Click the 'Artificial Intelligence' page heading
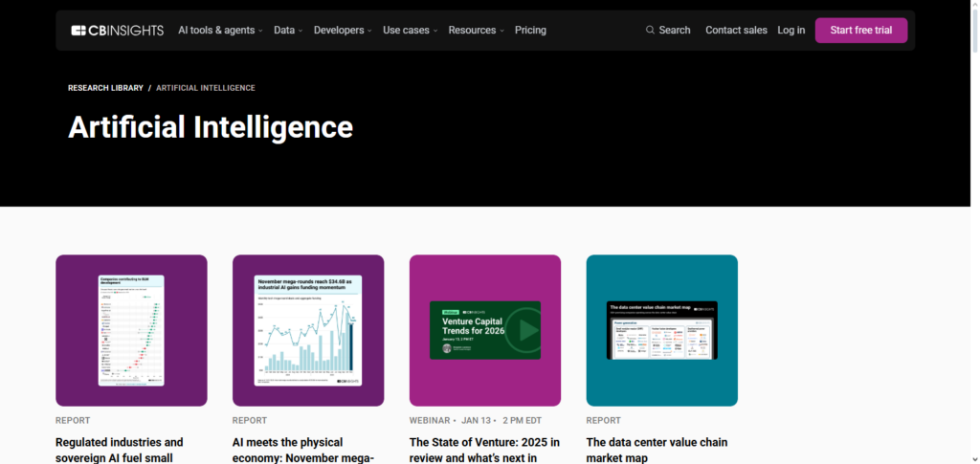Image resolution: width=980 pixels, height=464 pixels. pos(211,127)
